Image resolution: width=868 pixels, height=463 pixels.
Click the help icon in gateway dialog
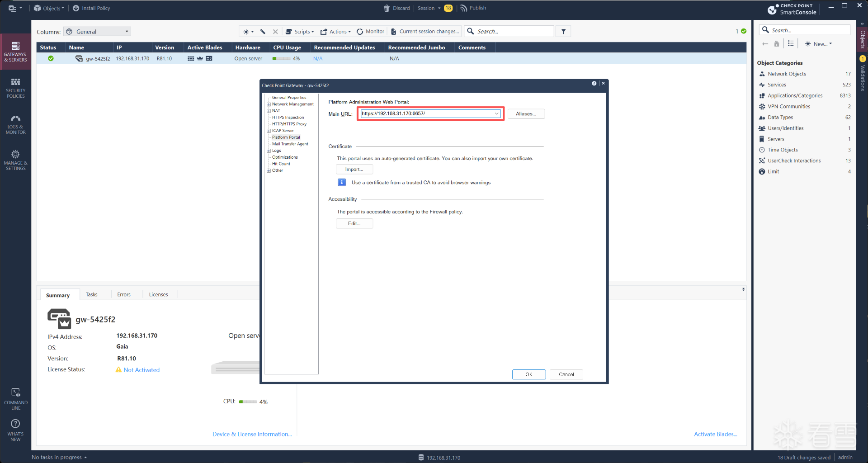point(594,84)
